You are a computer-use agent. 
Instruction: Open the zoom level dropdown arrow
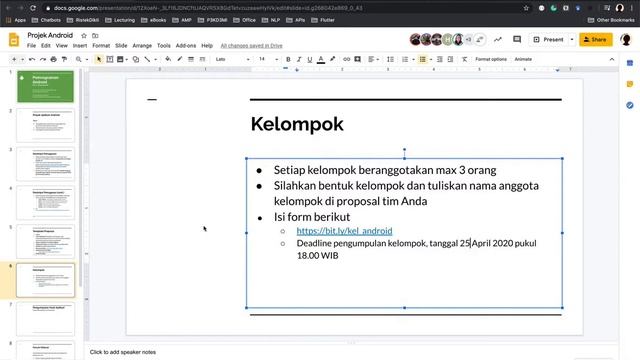coord(87,60)
